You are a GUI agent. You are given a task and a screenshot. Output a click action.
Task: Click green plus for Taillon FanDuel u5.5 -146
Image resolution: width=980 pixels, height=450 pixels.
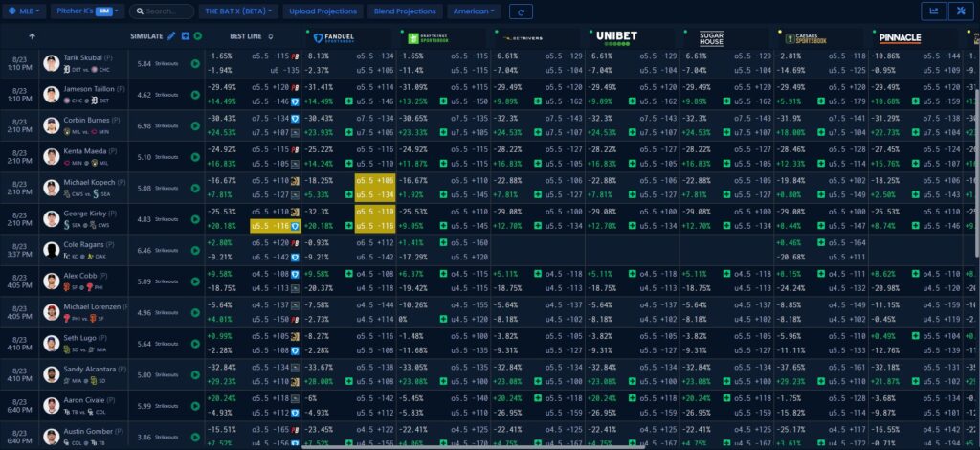(348, 101)
